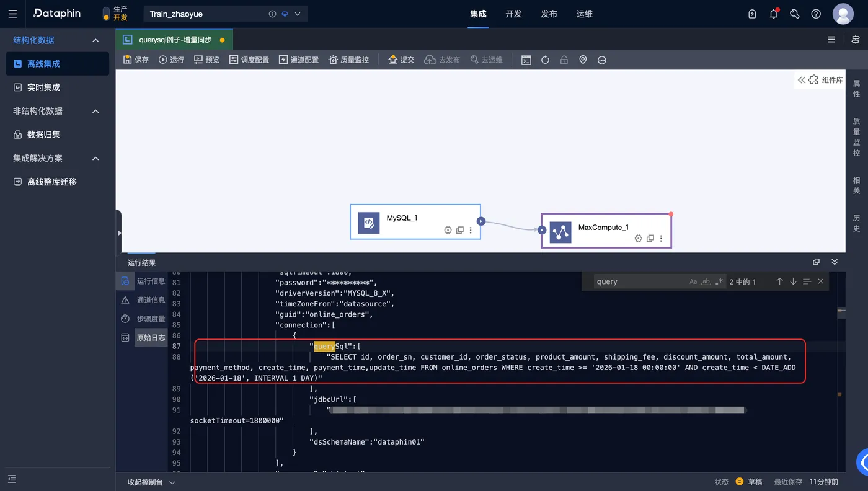Select 数据归集 in the sidebar
Viewport: 868px width, 491px height.
click(58, 135)
